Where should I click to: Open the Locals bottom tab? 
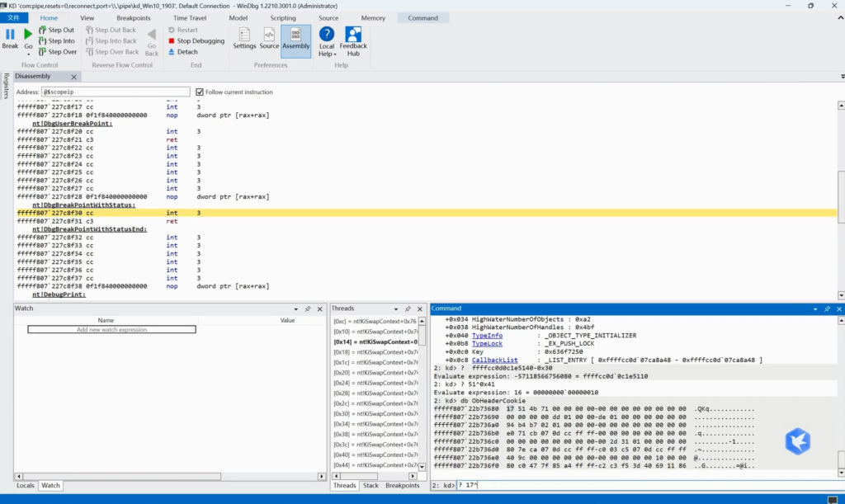coord(26,486)
